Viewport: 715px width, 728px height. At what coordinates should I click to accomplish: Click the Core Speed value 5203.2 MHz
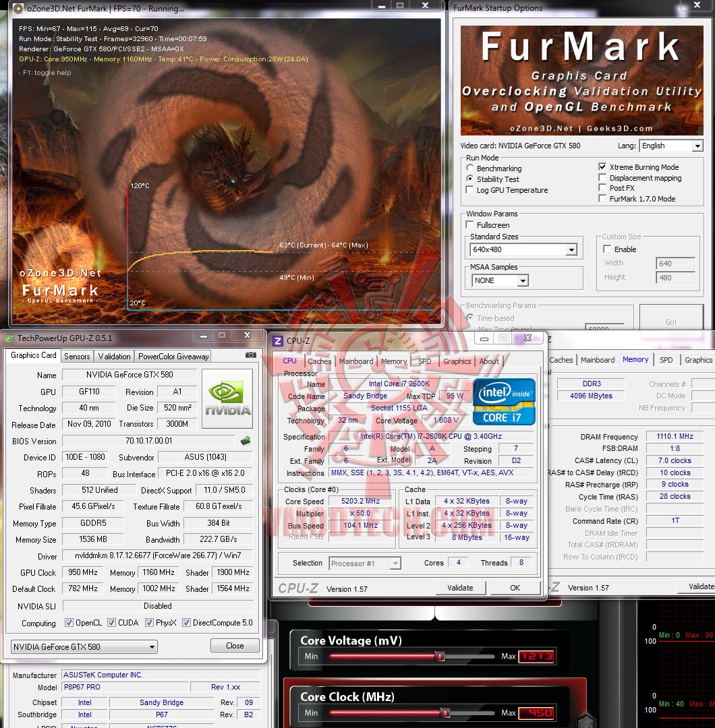tap(360, 501)
